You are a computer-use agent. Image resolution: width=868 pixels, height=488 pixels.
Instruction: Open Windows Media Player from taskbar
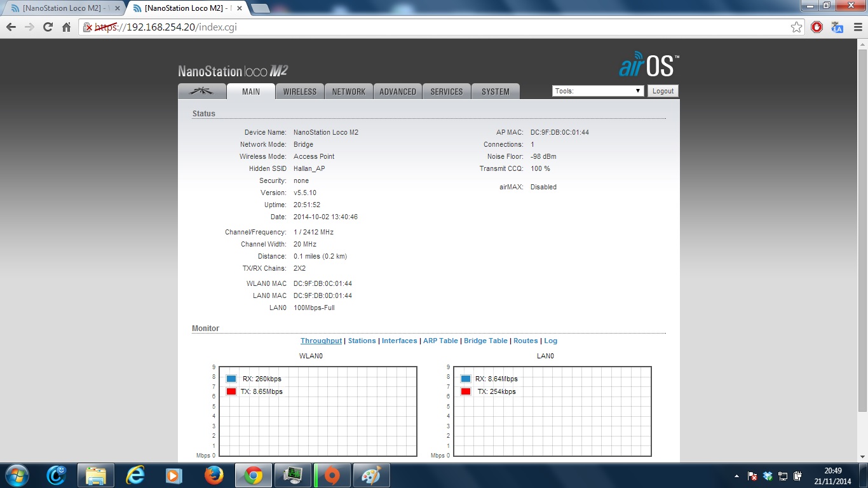coord(173,475)
